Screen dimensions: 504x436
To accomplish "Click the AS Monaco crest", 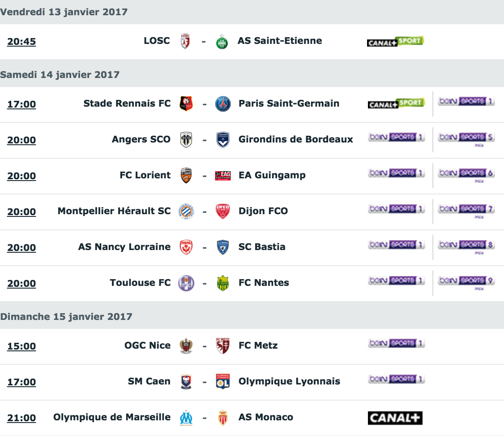I will click(223, 418).
